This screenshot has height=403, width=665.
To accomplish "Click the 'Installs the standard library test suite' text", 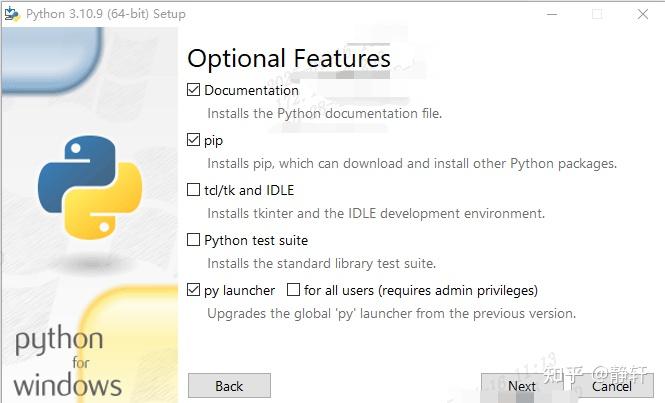I will (x=321, y=264).
